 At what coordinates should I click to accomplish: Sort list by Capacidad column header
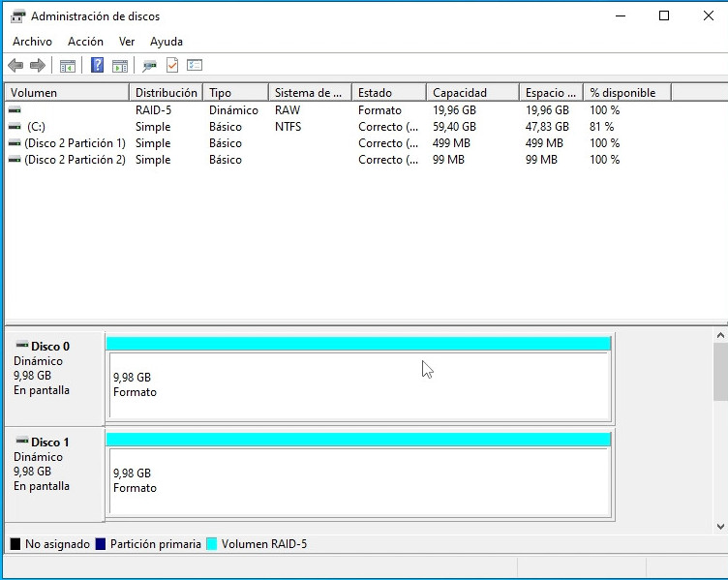click(460, 93)
